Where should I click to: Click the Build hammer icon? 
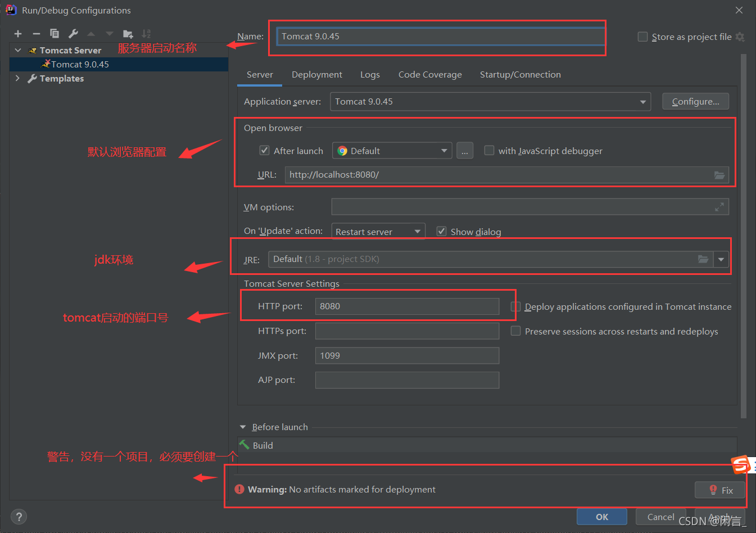[x=245, y=444]
